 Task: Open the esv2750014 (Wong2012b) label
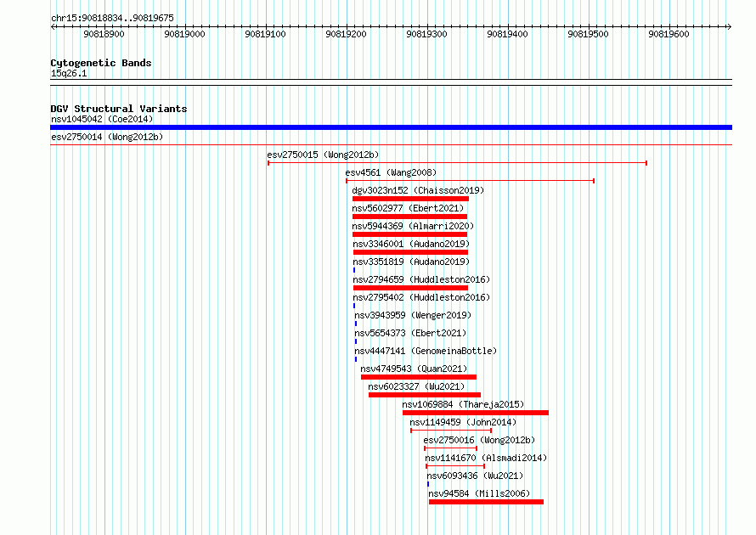[107, 137]
